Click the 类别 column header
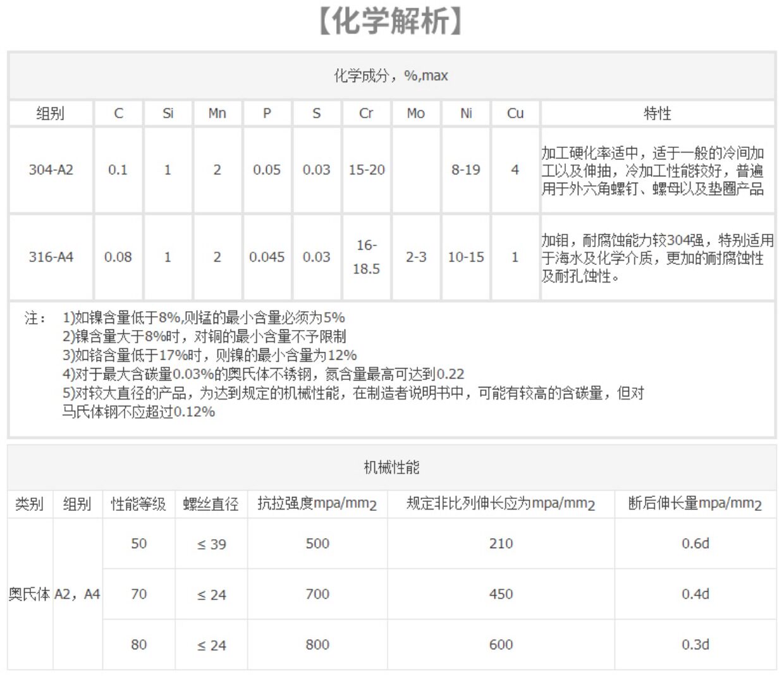 [x=29, y=504]
